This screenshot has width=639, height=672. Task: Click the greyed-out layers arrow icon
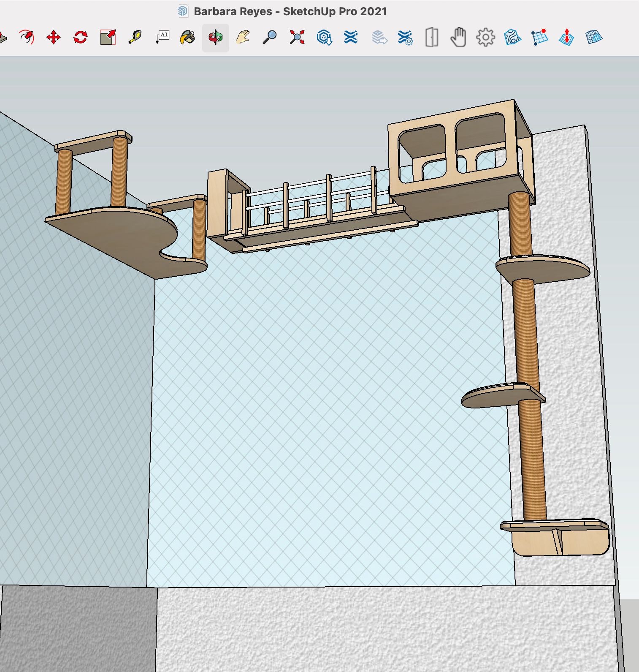379,37
